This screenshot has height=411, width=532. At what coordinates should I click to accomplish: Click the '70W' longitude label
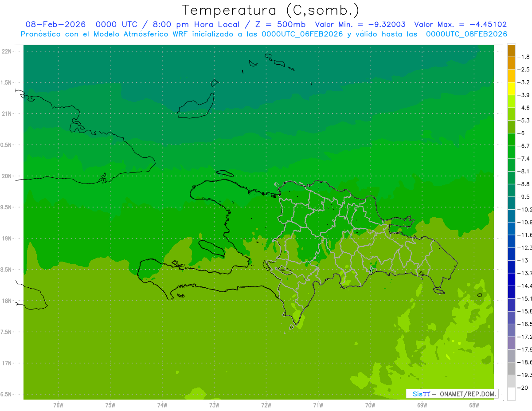click(x=370, y=405)
